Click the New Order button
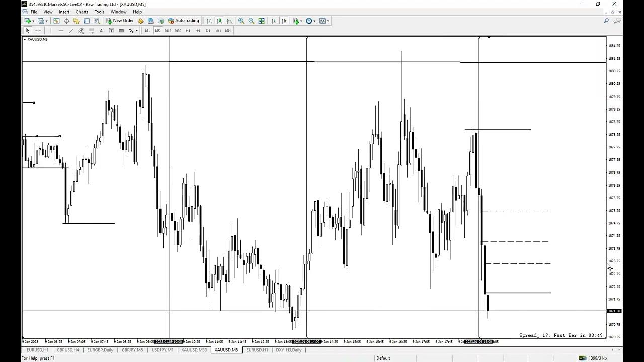 click(x=120, y=21)
